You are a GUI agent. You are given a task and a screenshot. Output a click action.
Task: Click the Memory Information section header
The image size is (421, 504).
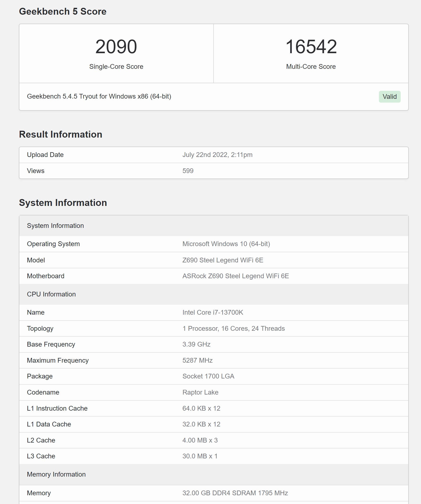click(x=214, y=474)
